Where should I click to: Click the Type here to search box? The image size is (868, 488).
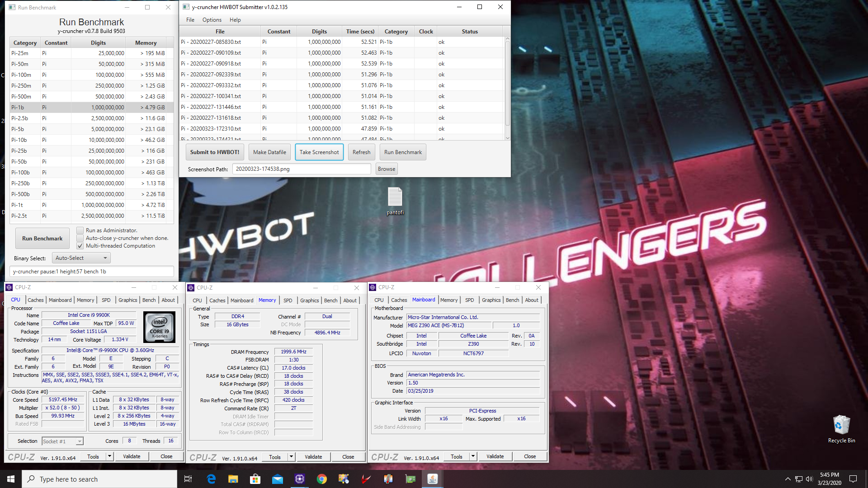point(99,479)
